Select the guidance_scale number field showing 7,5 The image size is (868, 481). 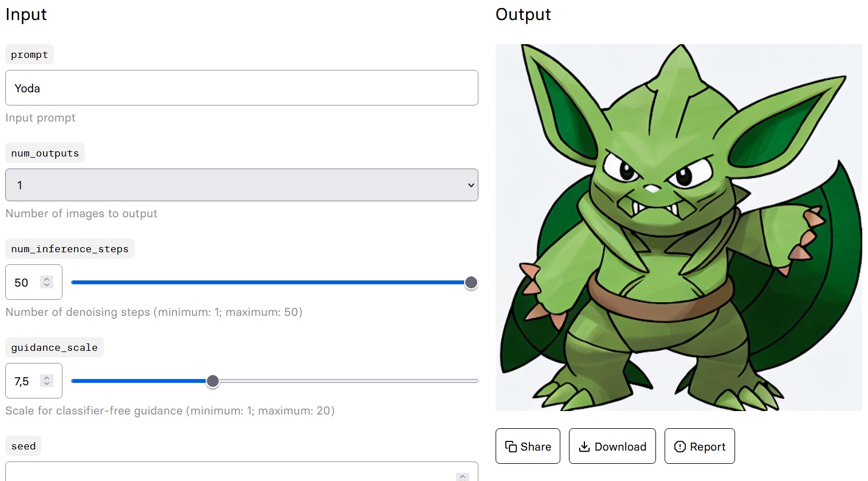[x=34, y=381]
